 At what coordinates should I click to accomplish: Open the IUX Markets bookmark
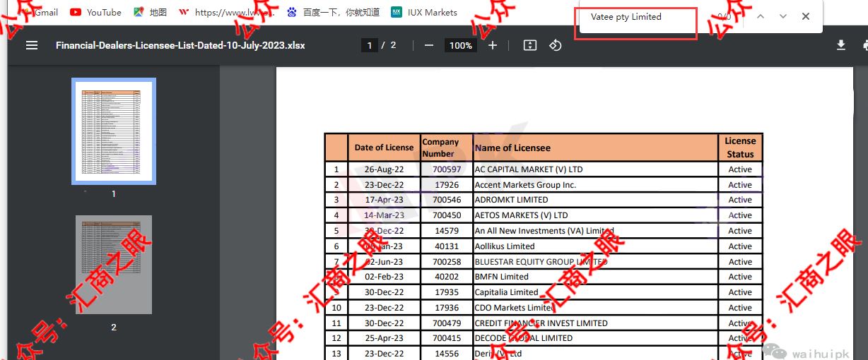424,12
